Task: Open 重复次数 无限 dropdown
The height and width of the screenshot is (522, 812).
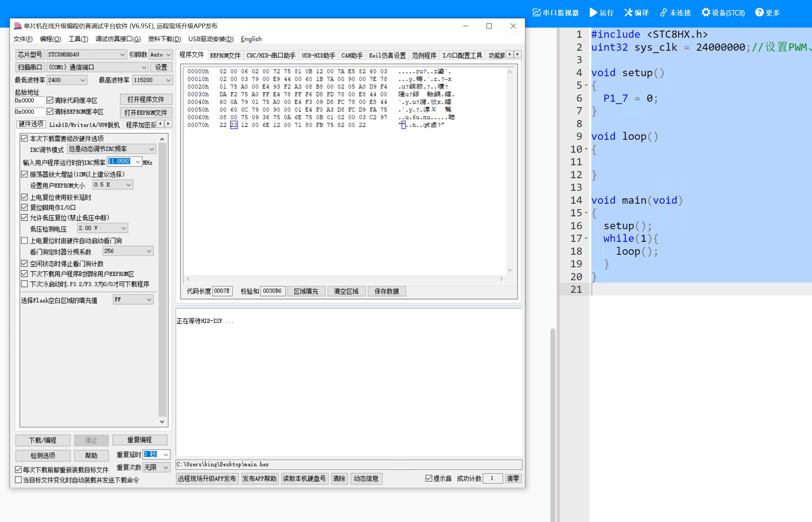Action: pos(156,468)
